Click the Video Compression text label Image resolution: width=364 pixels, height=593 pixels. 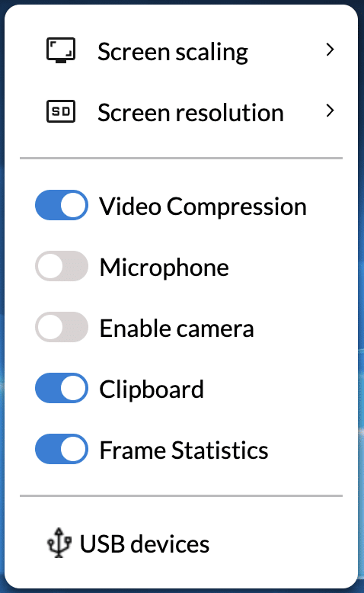(203, 207)
